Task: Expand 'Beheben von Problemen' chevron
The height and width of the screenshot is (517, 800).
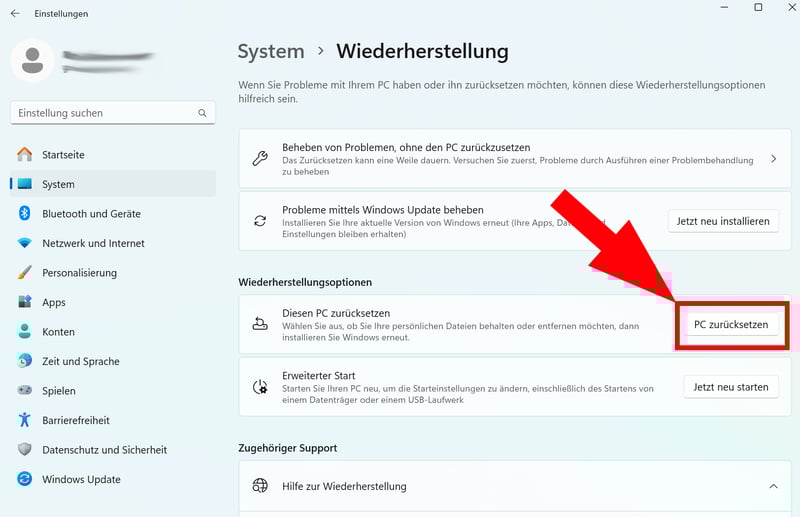Action: 773,159
